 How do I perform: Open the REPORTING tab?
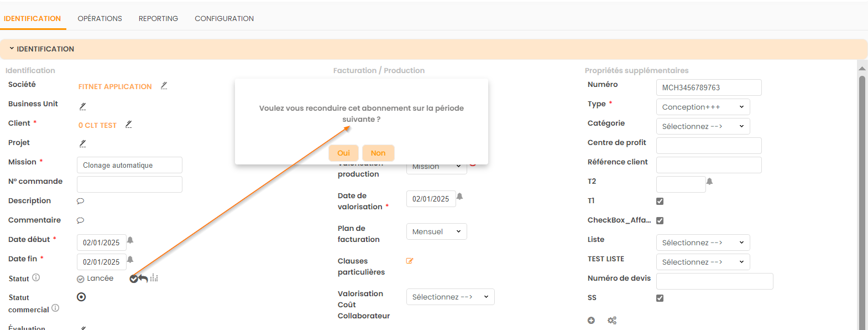click(158, 18)
